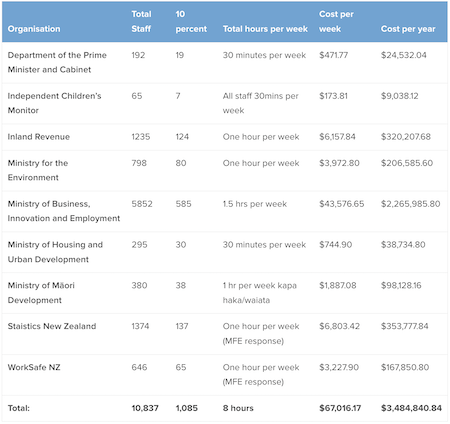Select the Inland Revenue cell

click(39, 137)
